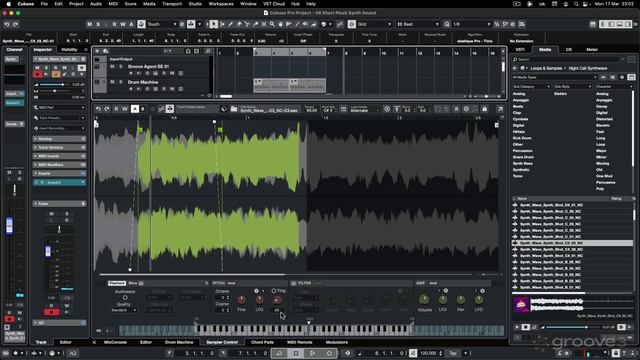Switch to the Media tab
640x360 pixels.
[545, 49]
